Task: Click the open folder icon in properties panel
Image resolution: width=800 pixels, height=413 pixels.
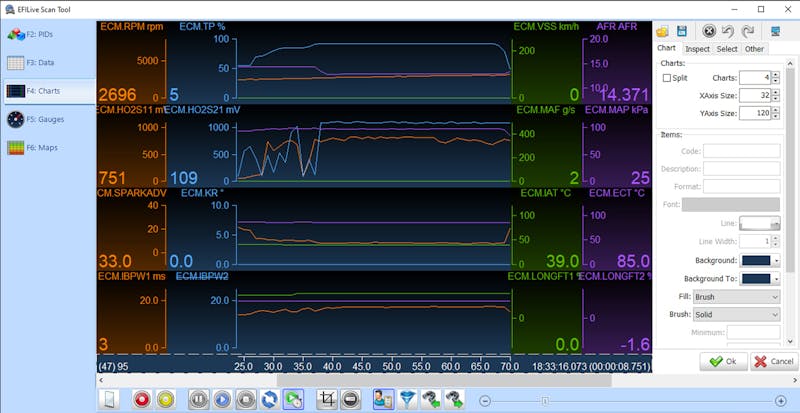Action: click(664, 32)
